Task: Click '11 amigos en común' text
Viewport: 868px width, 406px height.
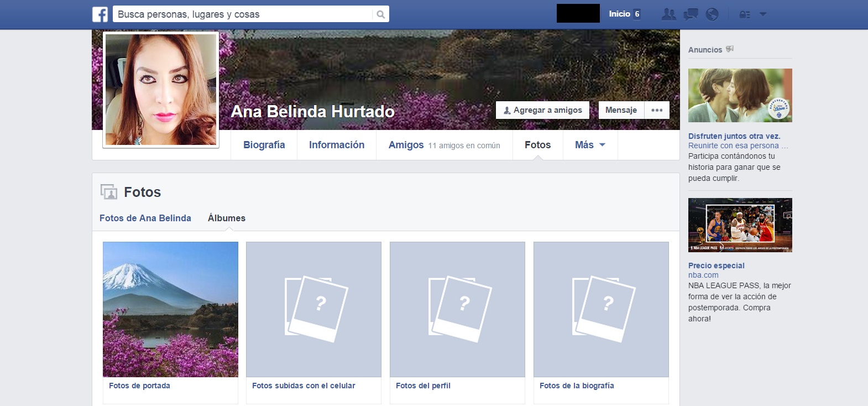Action: point(464,145)
